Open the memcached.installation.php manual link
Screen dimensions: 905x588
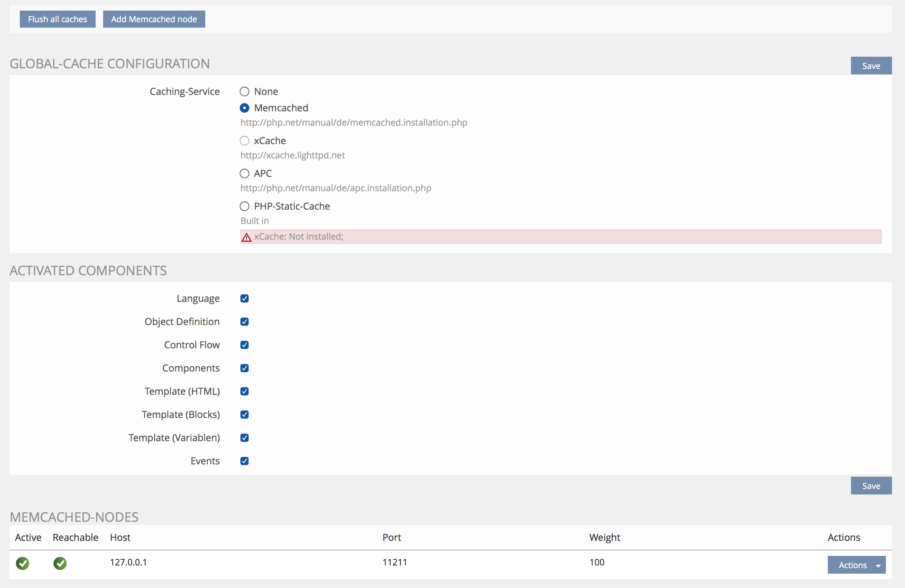pyautogui.click(x=354, y=123)
